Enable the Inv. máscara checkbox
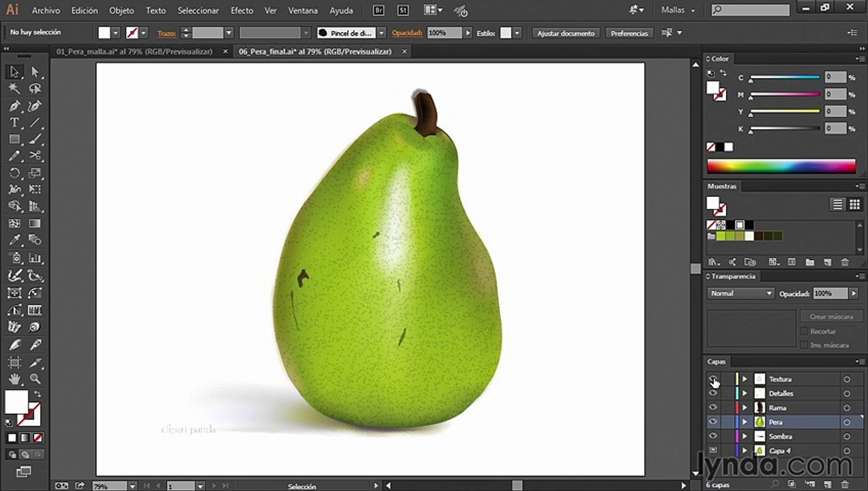The width and height of the screenshot is (868, 491). pyautogui.click(x=804, y=345)
